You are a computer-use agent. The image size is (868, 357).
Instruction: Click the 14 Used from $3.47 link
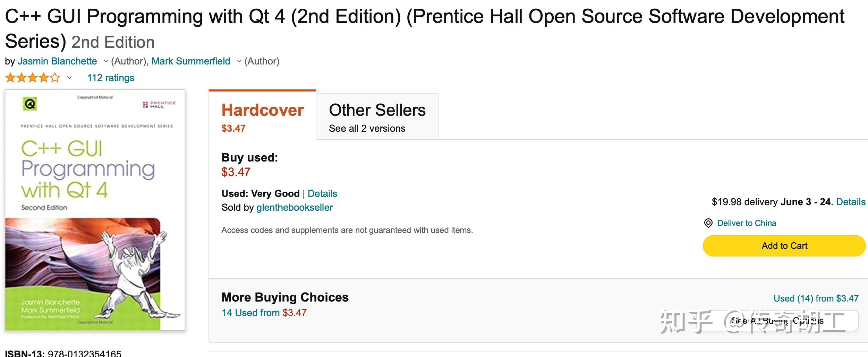264,313
